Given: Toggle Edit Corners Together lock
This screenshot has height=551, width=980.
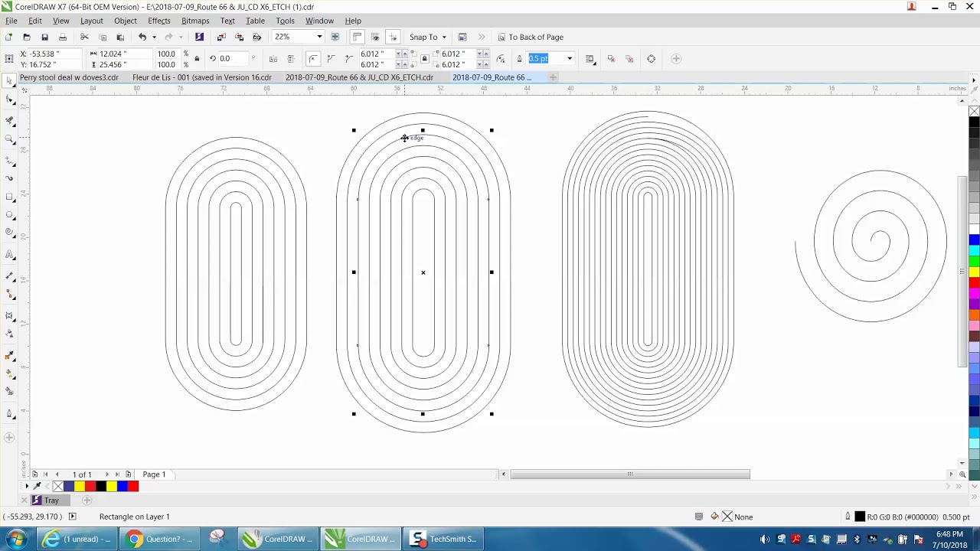Looking at the screenshot, I should coord(424,59).
